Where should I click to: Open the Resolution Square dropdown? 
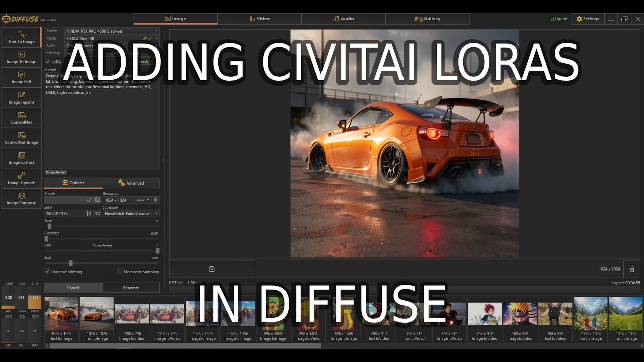pyautogui.click(x=142, y=200)
